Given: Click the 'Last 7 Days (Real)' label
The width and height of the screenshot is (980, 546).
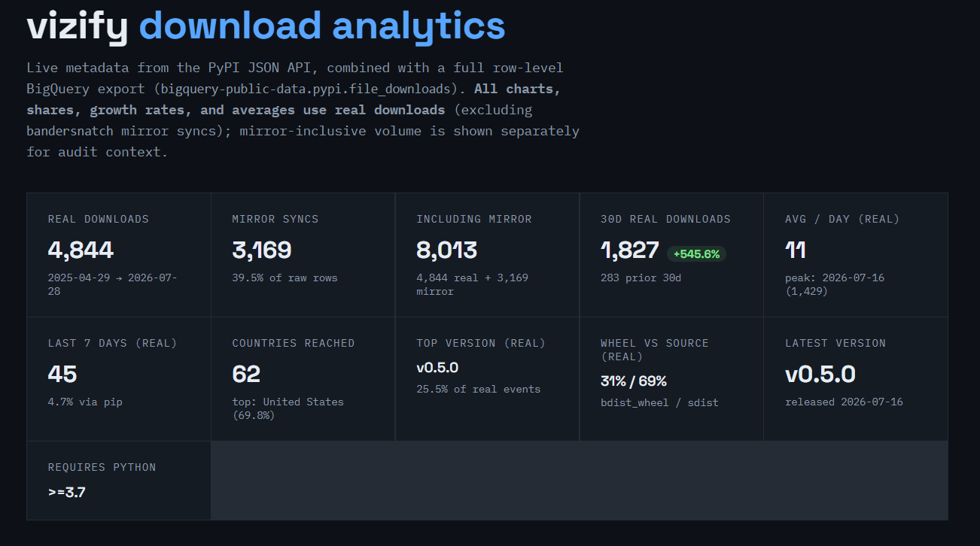Looking at the screenshot, I should tap(113, 343).
